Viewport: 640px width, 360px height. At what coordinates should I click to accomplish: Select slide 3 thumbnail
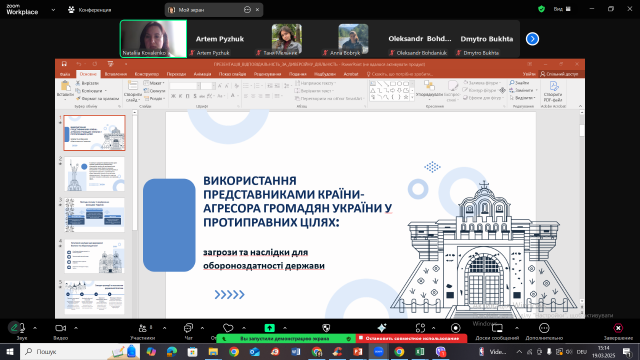(94, 215)
